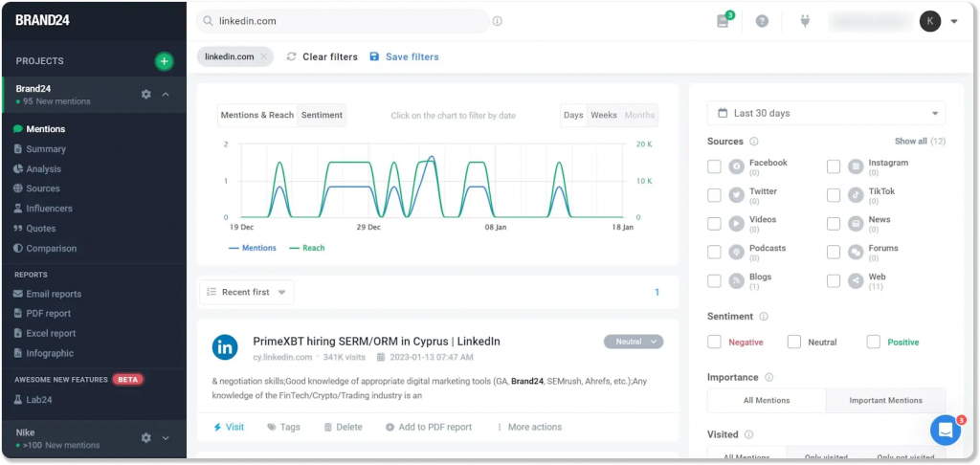Open PDF report in sidebar

point(42,314)
